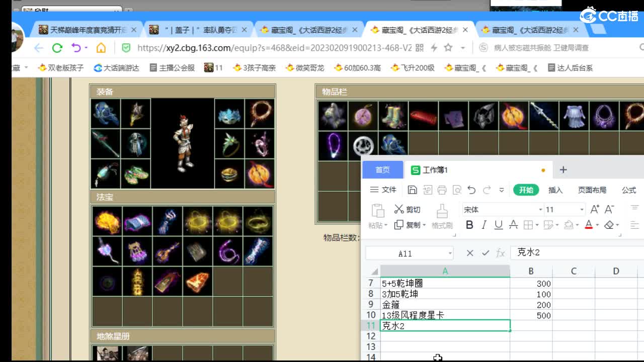
Task: Select the 开始 Home ribbon tab
Action: click(526, 190)
